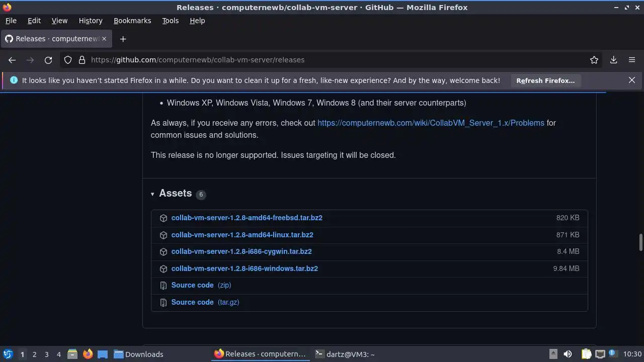Open the volume control tray icon

[568, 354]
